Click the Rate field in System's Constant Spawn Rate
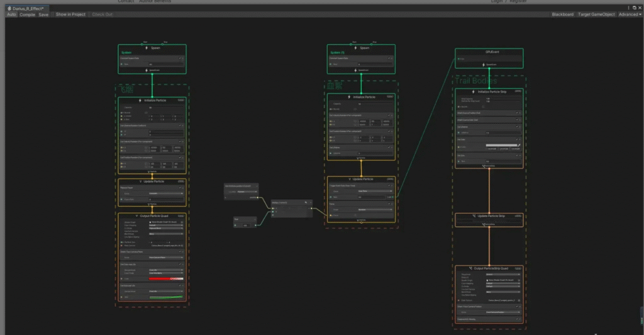This screenshot has width=644, height=335. (x=166, y=64)
